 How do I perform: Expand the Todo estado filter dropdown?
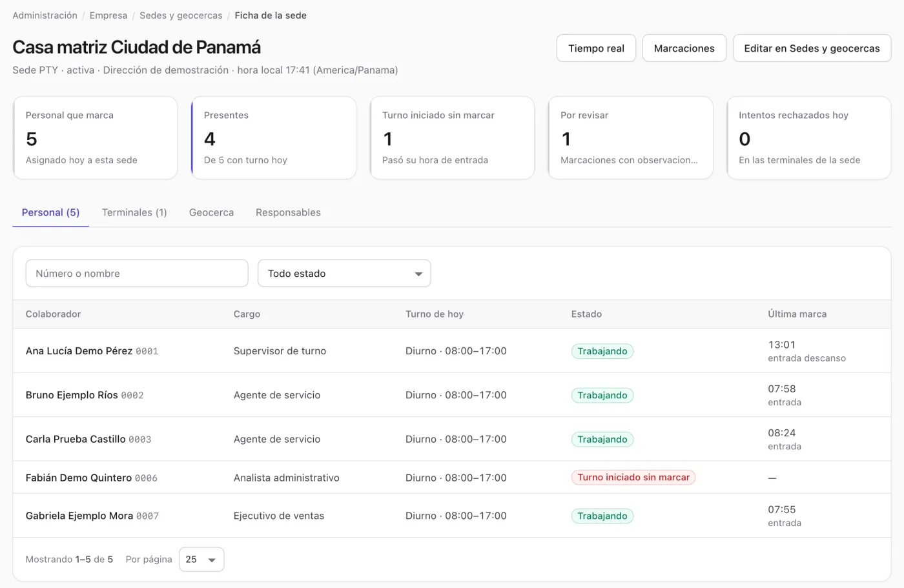(x=344, y=274)
